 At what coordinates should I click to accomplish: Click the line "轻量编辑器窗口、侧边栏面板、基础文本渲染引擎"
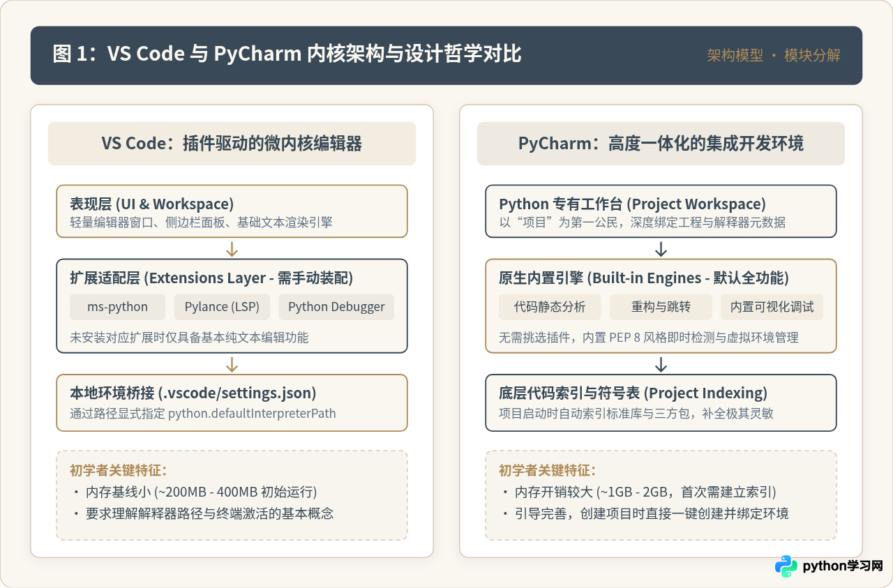201,223
